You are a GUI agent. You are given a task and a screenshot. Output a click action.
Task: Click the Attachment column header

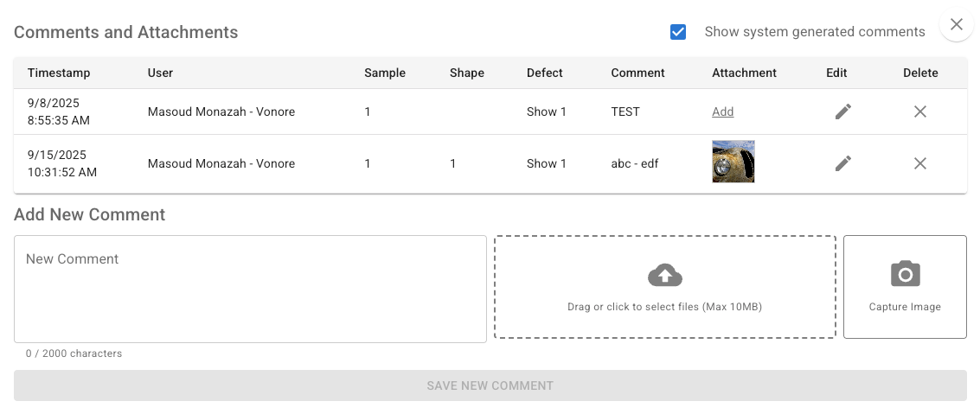tap(744, 73)
